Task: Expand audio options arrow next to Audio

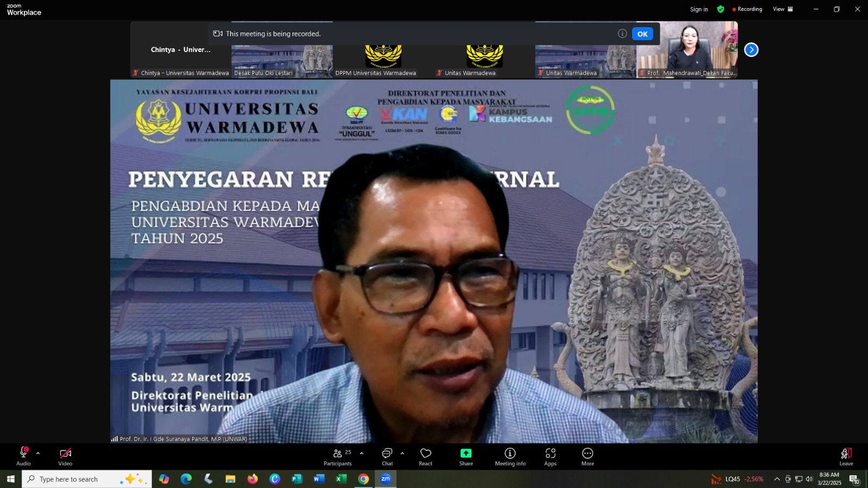Action: 38,453
